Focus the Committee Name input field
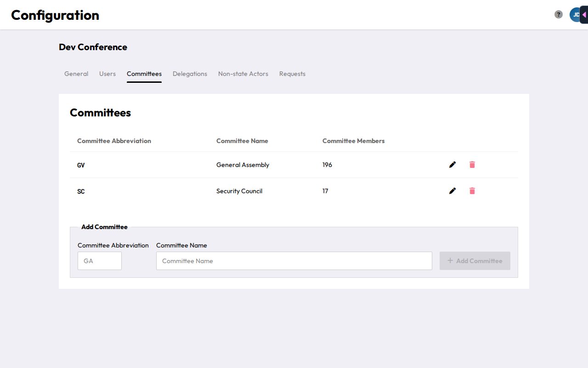This screenshot has width=588, height=368. tap(294, 261)
